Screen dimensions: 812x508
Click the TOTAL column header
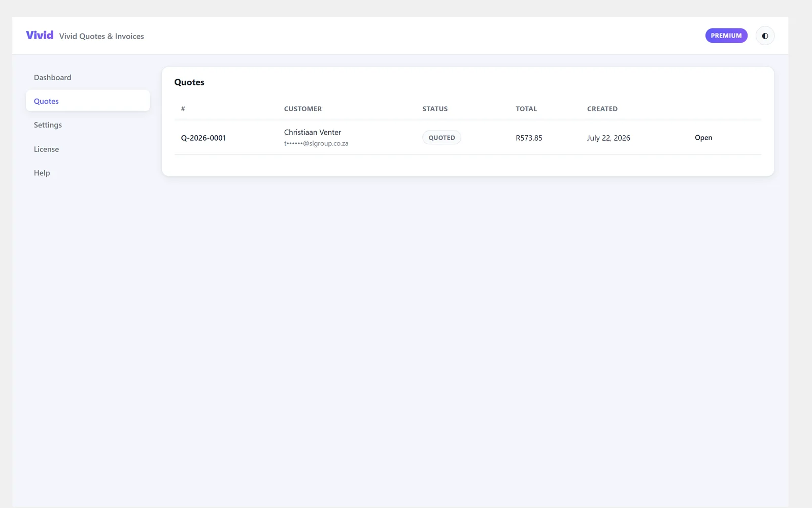526,109
